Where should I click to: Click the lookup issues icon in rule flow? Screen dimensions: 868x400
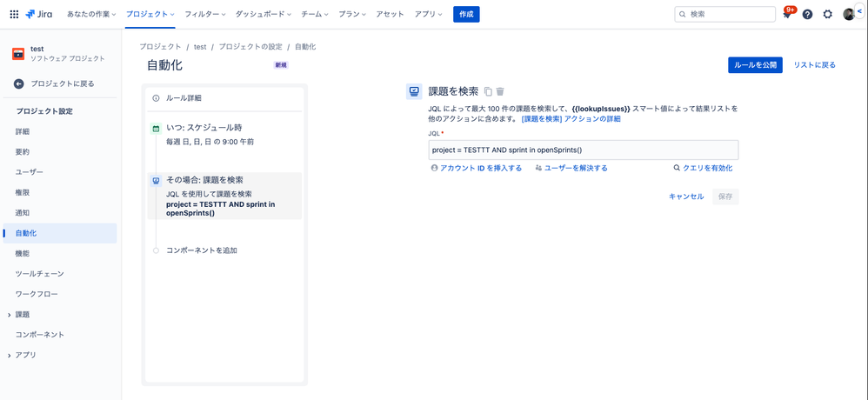156,180
